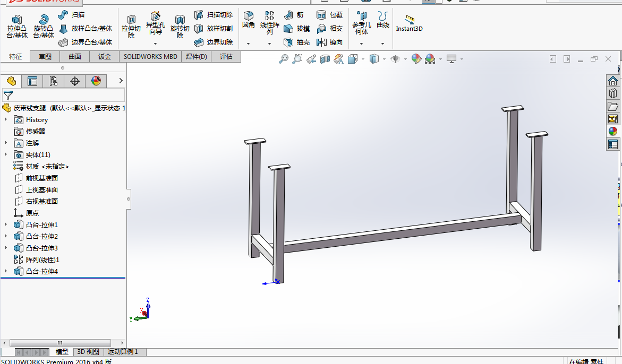622x364 pixels.
Task: Expand the 凸台-拉伸4 feature
Action: 5,271
